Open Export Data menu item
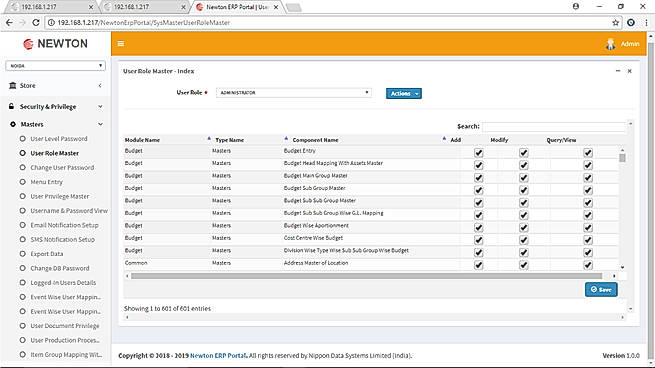This screenshot has width=655, height=368. (47, 254)
